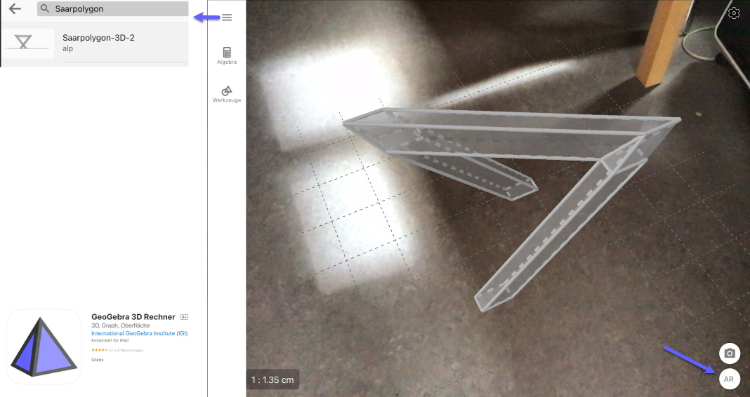This screenshot has height=397, width=750.
Task: Take a screenshot with the camera button
Action: [729, 353]
